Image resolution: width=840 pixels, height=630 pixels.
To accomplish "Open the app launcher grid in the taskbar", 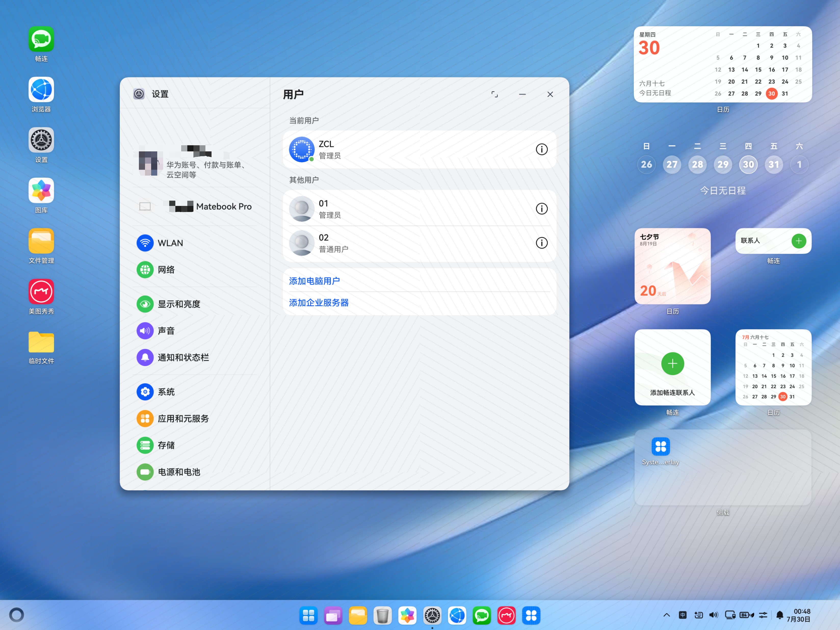I will tap(308, 615).
